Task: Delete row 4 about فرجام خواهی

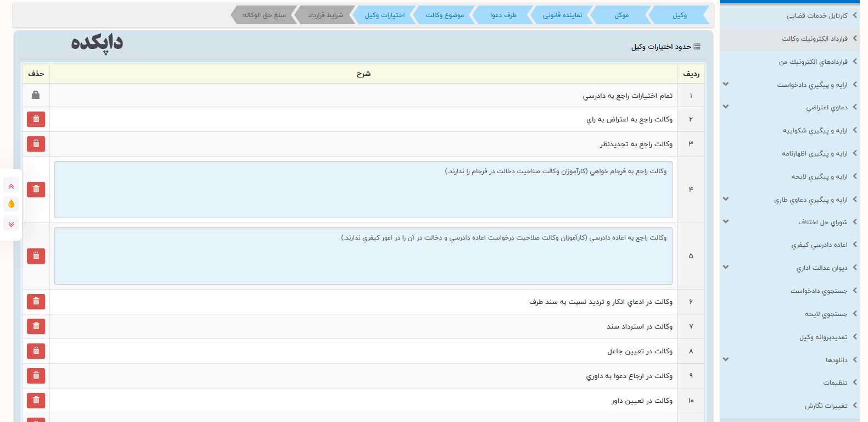Action: (36, 190)
